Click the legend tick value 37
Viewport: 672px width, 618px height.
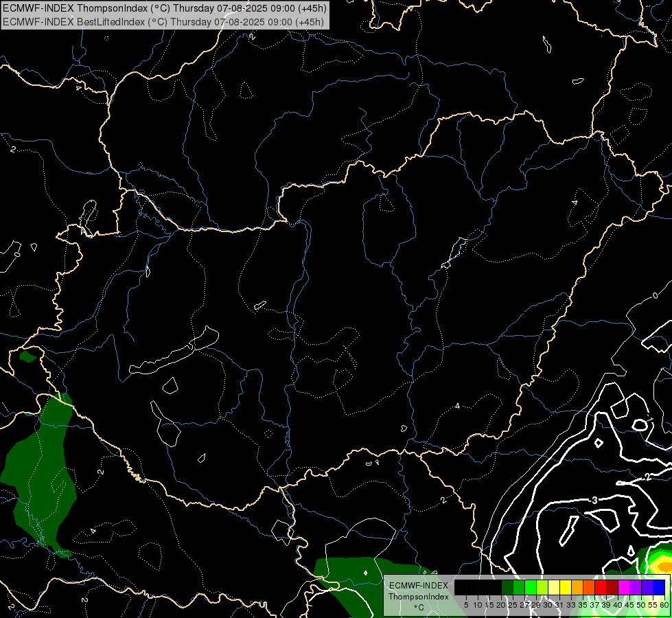point(594,605)
